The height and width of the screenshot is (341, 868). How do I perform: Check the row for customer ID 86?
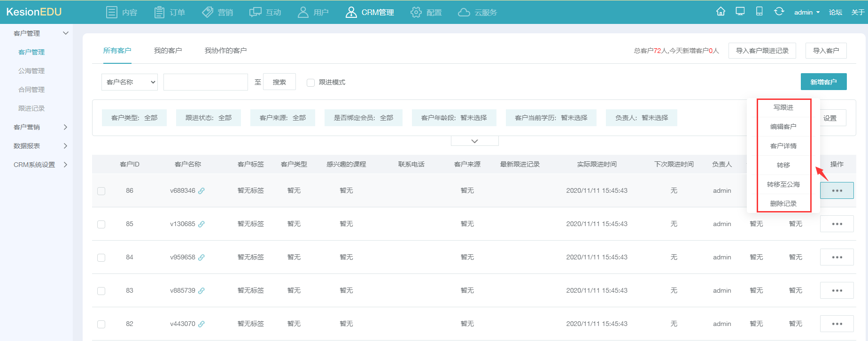click(101, 191)
